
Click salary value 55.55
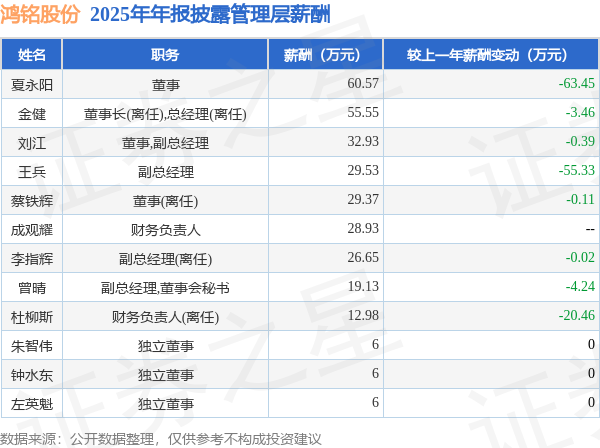point(363,112)
